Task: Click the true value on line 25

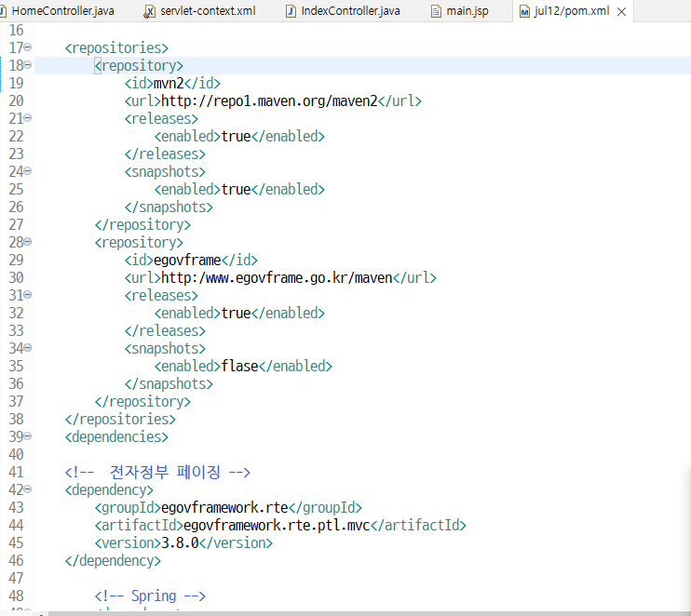Action: coord(237,189)
